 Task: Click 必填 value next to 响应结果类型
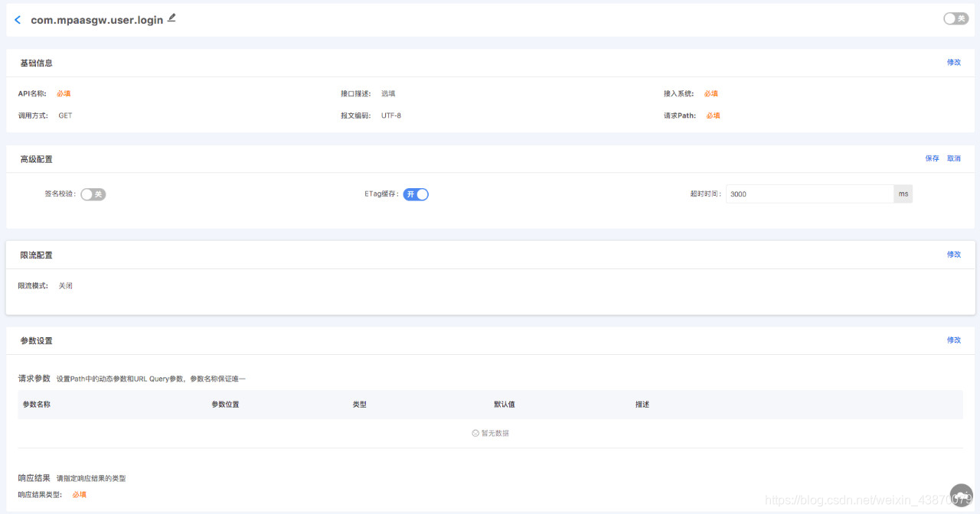[80, 495]
